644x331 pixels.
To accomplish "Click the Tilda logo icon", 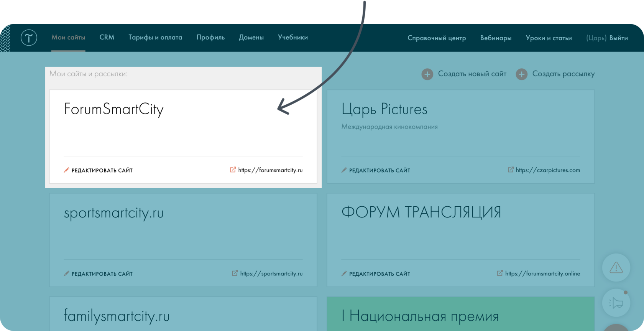I will (29, 38).
